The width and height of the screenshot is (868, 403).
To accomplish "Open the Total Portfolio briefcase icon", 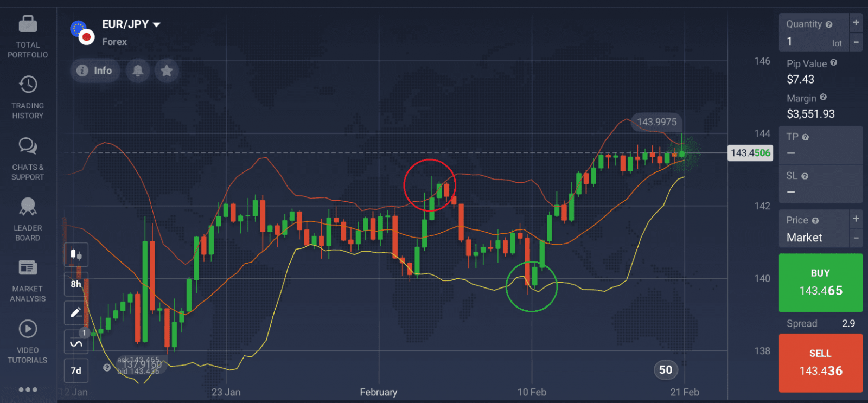I will [28, 24].
